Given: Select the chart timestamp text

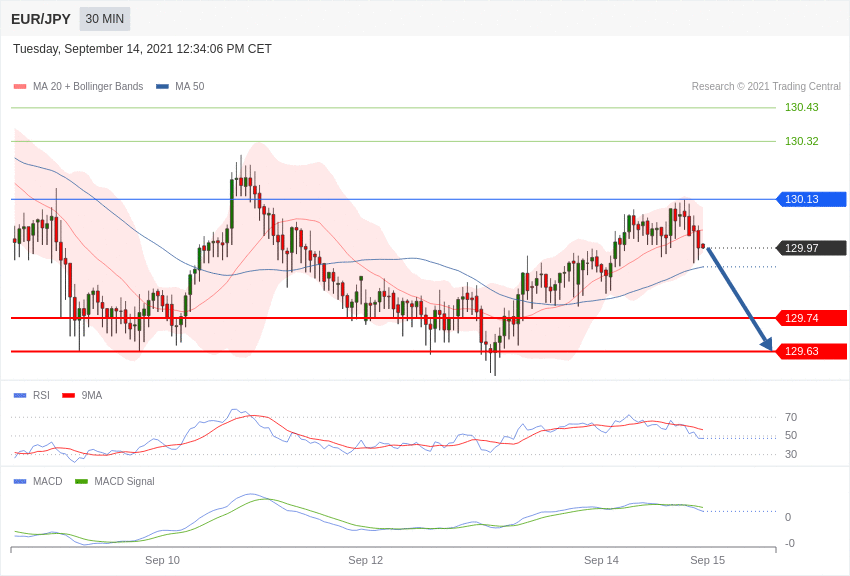Looking at the screenshot, I should point(142,49).
